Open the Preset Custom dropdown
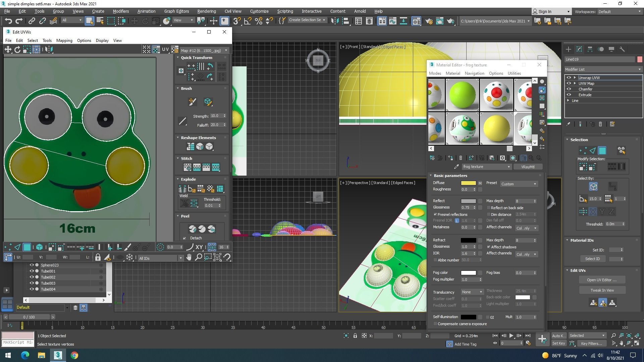 pyautogui.click(x=519, y=184)
